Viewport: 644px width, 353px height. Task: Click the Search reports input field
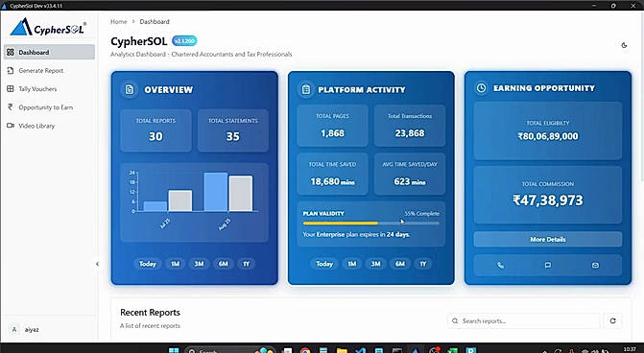(x=524, y=321)
